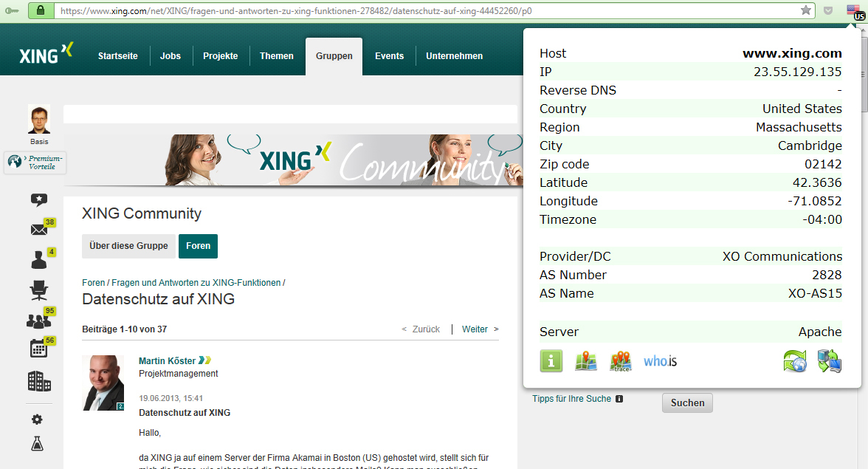Open Startseite in navigation

point(118,56)
